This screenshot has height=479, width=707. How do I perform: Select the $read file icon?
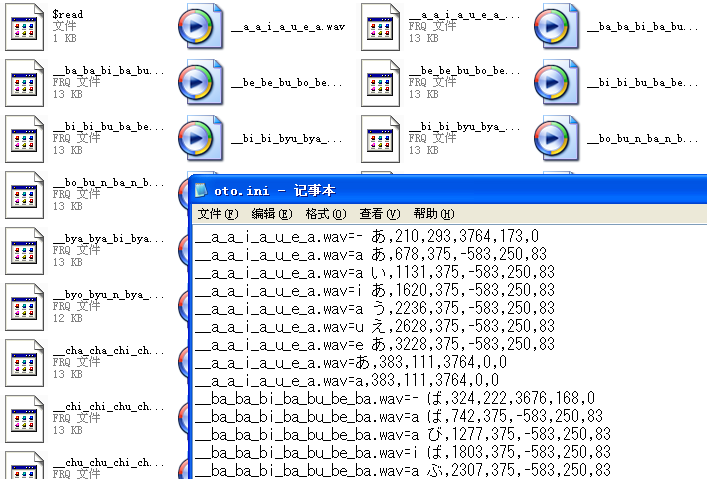(24, 27)
